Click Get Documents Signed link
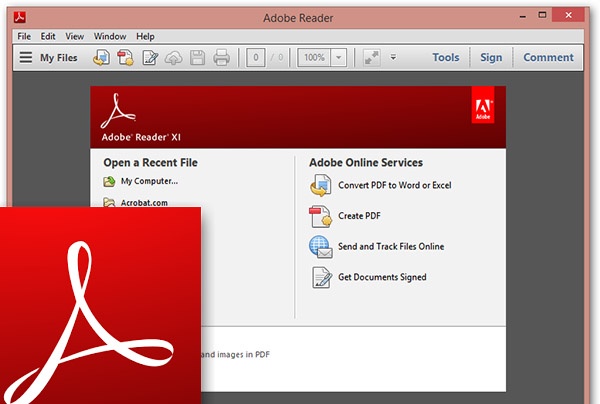 pyautogui.click(x=382, y=277)
